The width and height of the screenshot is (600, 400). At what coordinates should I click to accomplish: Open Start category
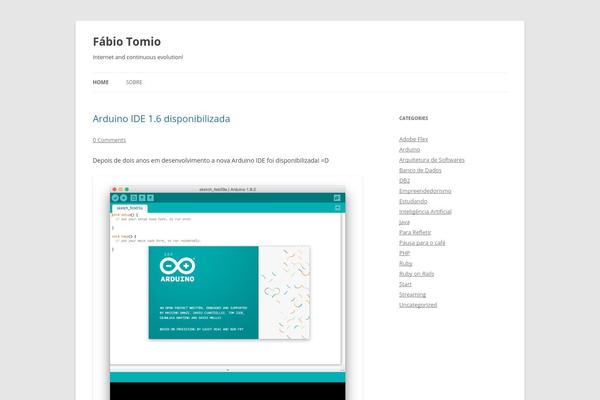click(x=405, y=284)
